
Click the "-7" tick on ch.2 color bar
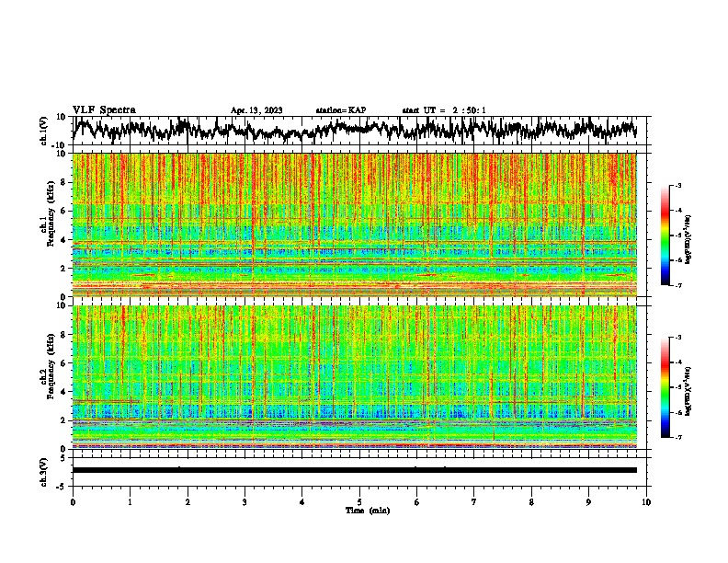tap(678, 437)
